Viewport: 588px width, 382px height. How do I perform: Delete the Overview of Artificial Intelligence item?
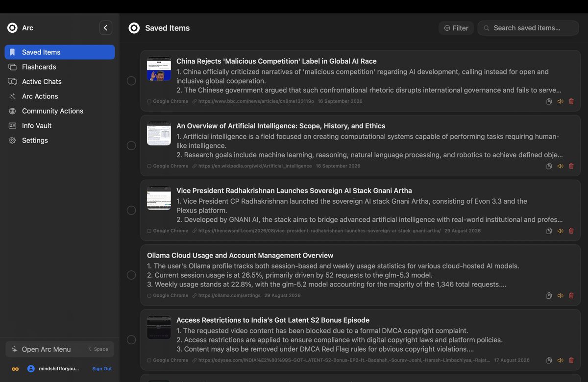[x=571, y=166]
